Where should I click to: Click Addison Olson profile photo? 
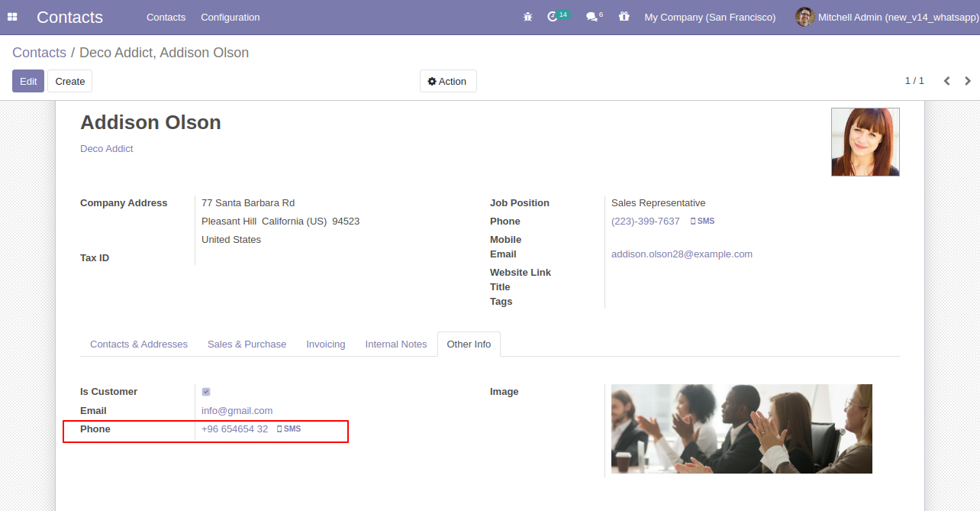click(866, 142)
